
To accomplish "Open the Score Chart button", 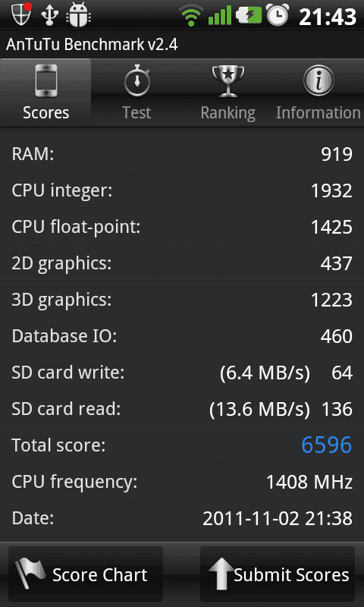I will click(86, 574).
